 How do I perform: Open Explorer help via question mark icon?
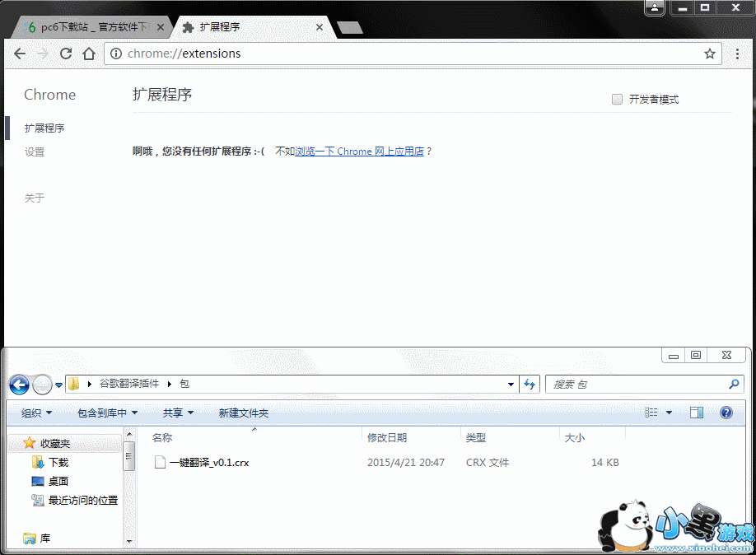[x=726, y=413]
